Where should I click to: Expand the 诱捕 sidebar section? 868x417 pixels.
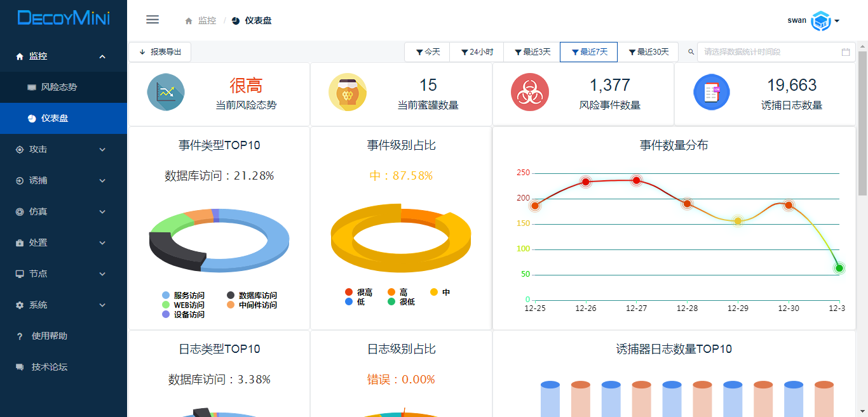pos(64,180)
